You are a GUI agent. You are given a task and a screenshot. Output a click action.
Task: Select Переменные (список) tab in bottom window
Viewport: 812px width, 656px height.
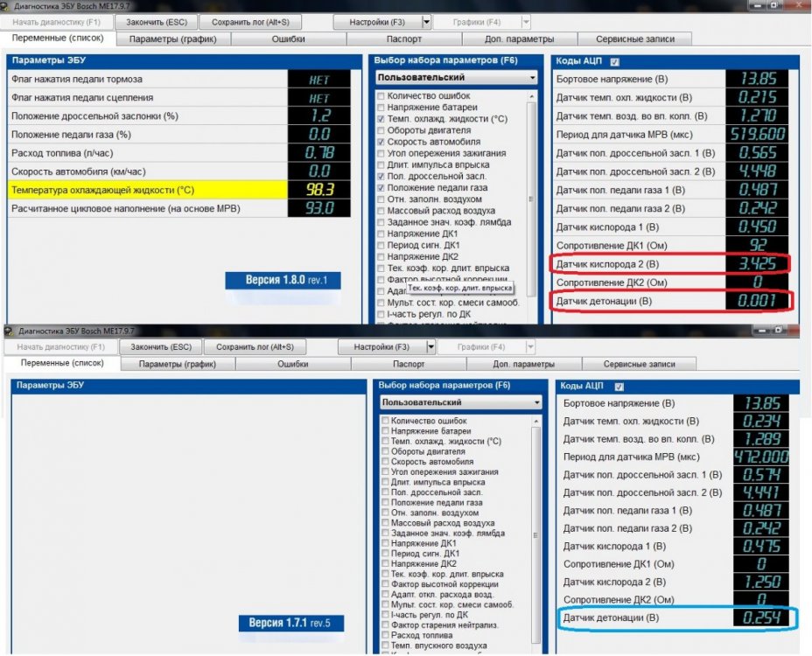(x=62, y=364)
